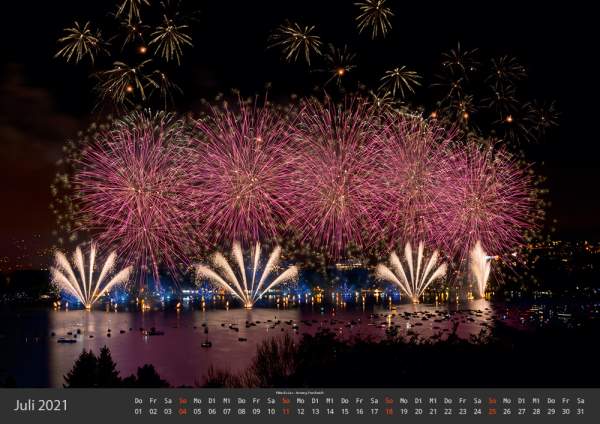
Task: Click the 'Juli 2021' month title
Action: pyautogui.click(x=41, y=406)
